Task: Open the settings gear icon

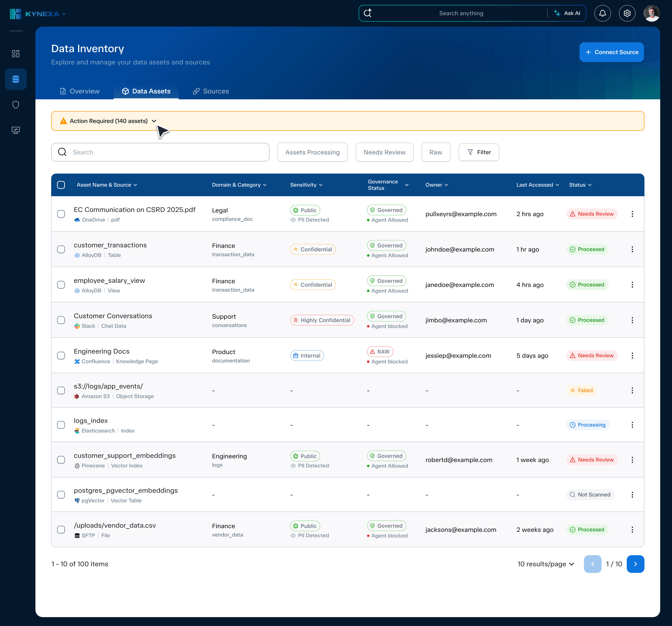Action: [627, 13]
